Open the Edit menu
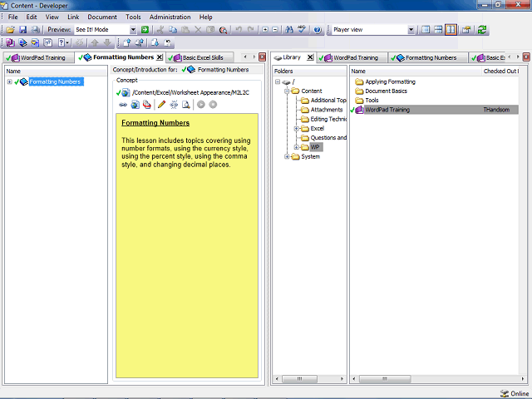The width and height of the screenshot is (532, 399). (x=32, y=17)
